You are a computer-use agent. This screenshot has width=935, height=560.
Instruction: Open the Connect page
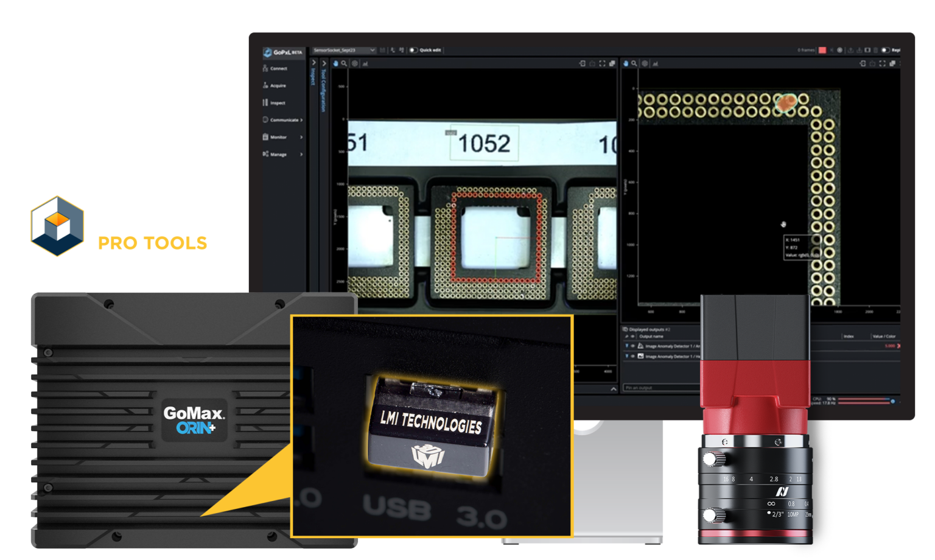click(x=275, y=69)
